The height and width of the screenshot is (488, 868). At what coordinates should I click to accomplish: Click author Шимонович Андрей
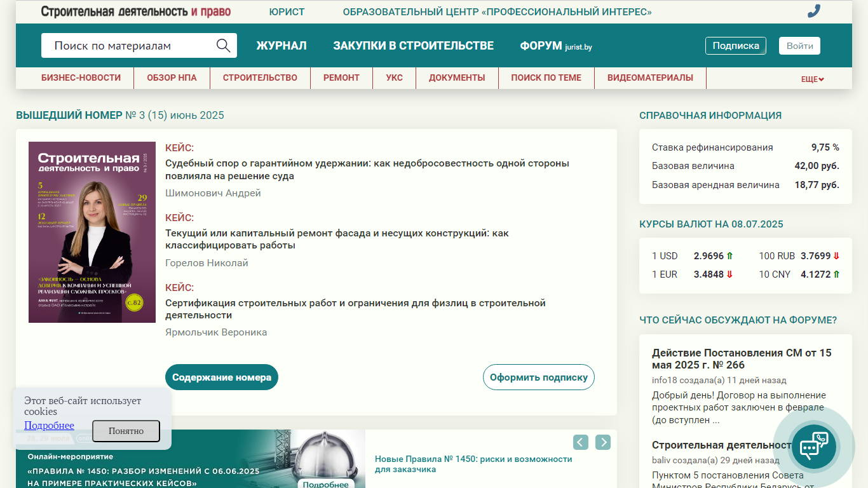(x=213, y=193)
